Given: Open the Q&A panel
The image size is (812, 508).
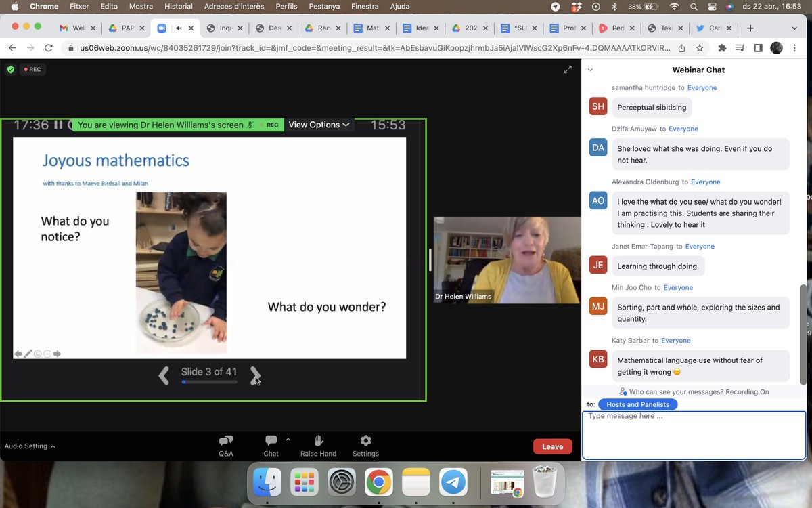Looking at the screenshot, I should (x=226, y=446).
